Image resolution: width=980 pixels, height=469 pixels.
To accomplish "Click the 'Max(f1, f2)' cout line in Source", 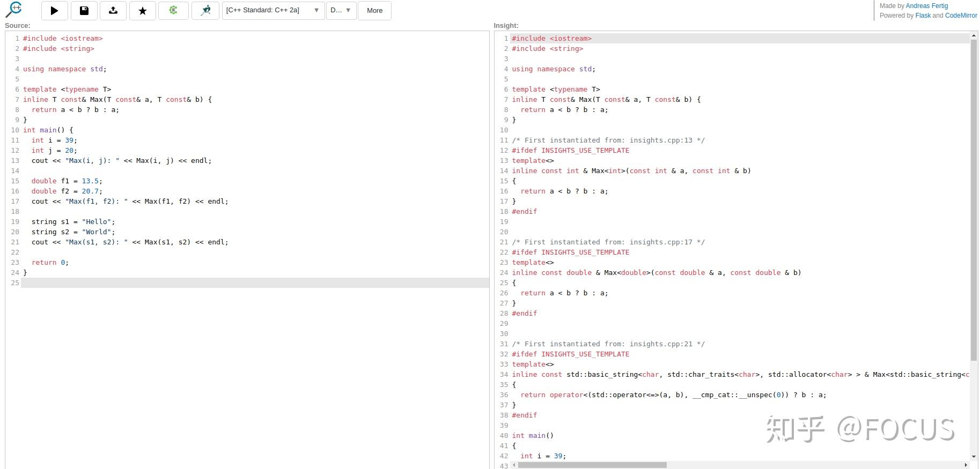I will click(130, 202).
